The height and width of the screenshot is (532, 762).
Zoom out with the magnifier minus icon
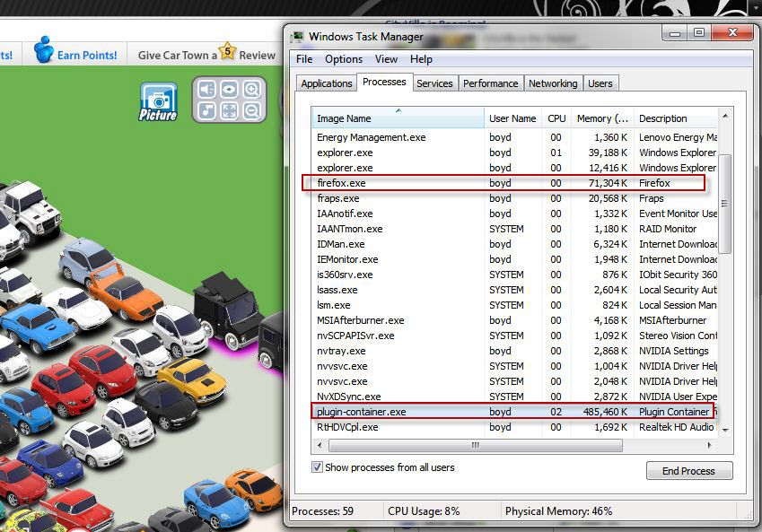coord(251,110)
